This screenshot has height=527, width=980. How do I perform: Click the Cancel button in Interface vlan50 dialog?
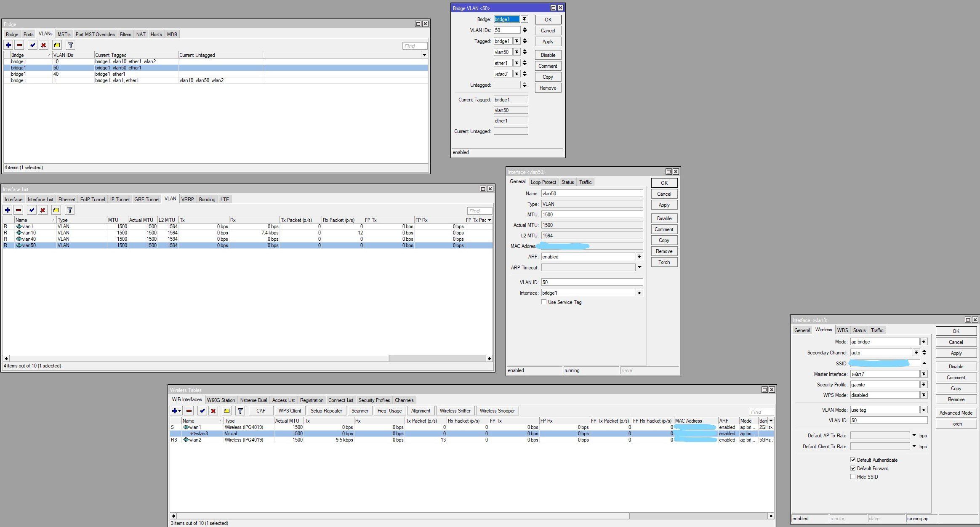point(663,194)
